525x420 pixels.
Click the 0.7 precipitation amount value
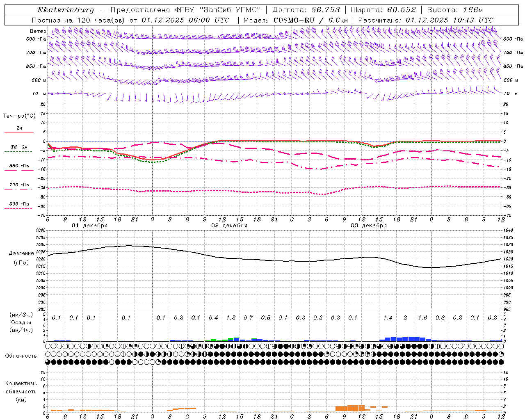pyautogui.click(x=248, y=318)
